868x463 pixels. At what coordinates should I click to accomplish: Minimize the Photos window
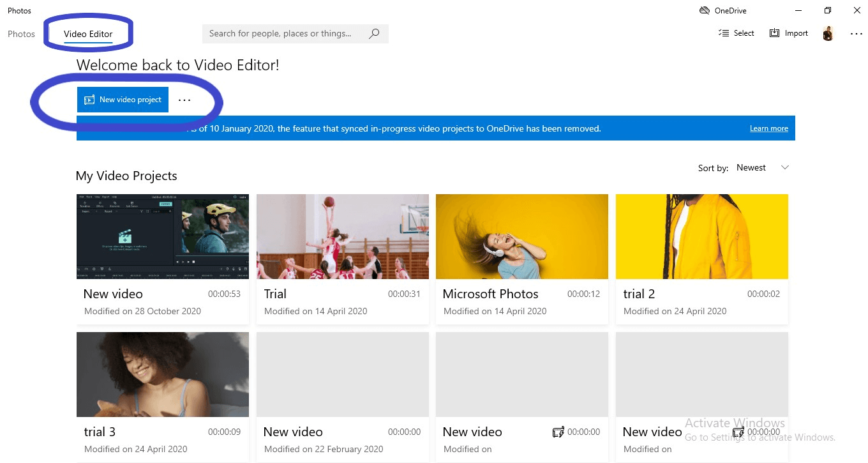(x=798, y=10)
